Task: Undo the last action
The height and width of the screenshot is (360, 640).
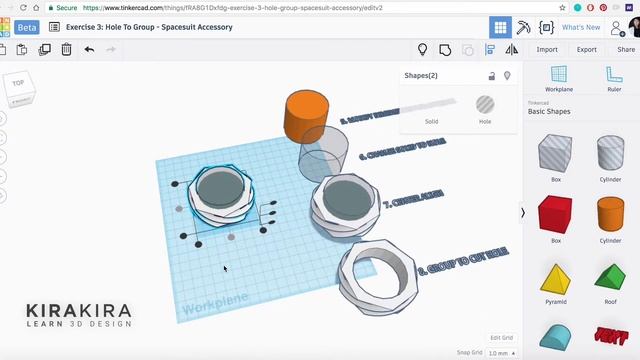Action: click(89, 49)
